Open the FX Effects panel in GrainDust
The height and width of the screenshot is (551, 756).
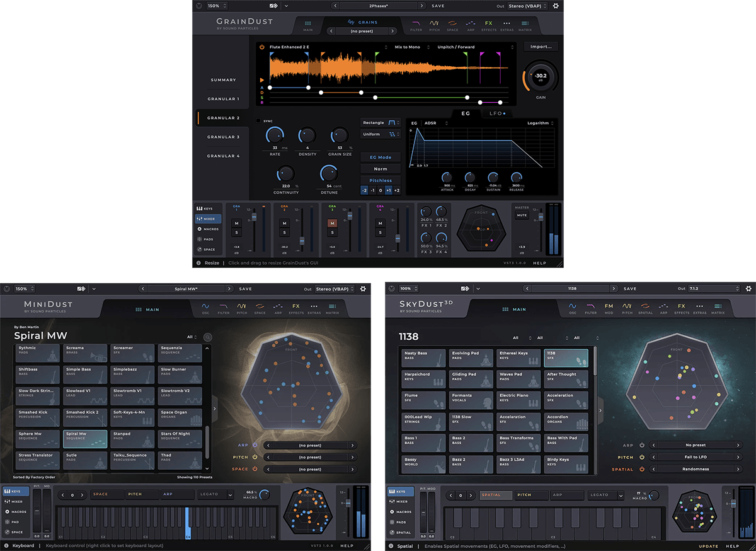(488, 26)
